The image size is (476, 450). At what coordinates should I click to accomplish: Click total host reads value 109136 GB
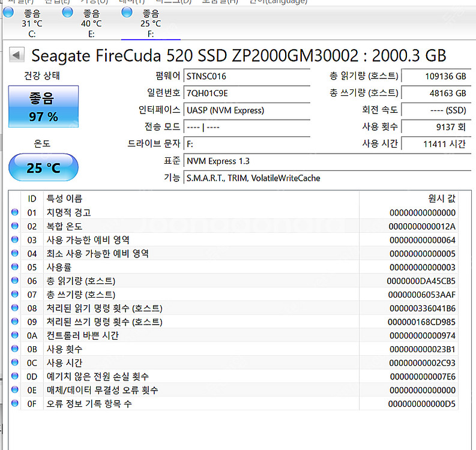coord(436,76)
